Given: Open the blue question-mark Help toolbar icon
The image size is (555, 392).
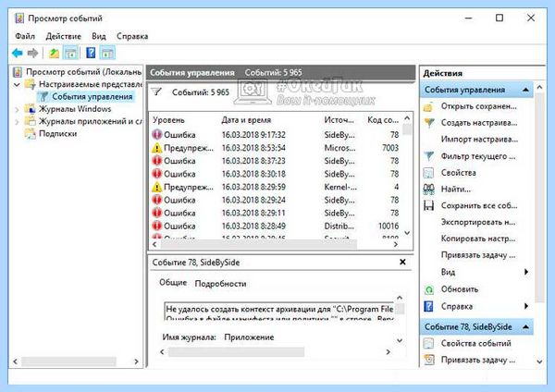Looking at the screenshot, I should point(91,53).
